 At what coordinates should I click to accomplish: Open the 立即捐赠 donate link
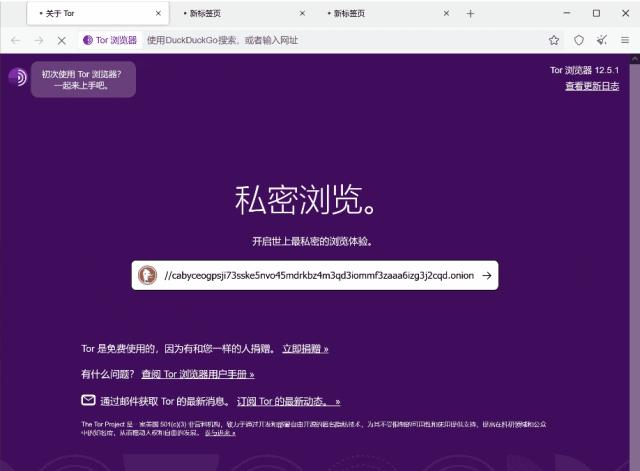[305, 349]
